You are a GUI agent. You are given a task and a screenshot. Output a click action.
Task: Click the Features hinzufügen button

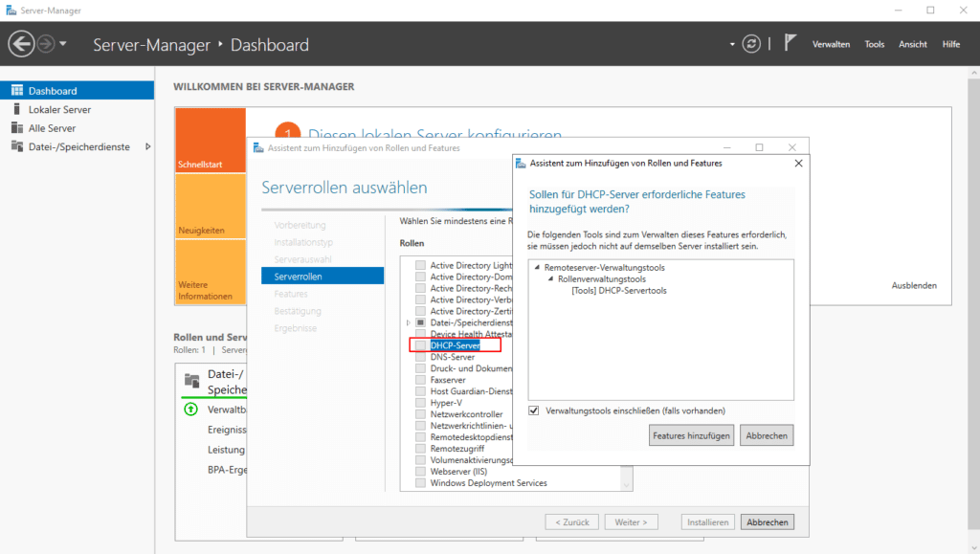(690, 435)
